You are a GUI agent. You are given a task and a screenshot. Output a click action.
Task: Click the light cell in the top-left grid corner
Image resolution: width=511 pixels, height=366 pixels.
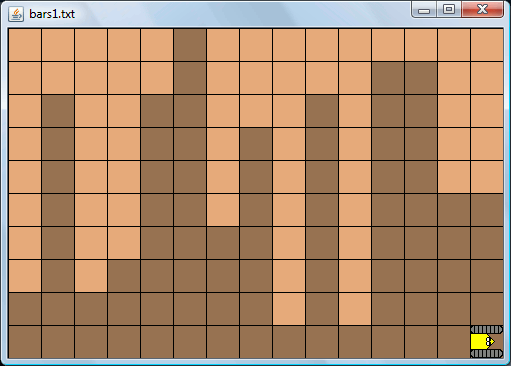(x=25, y=45)
